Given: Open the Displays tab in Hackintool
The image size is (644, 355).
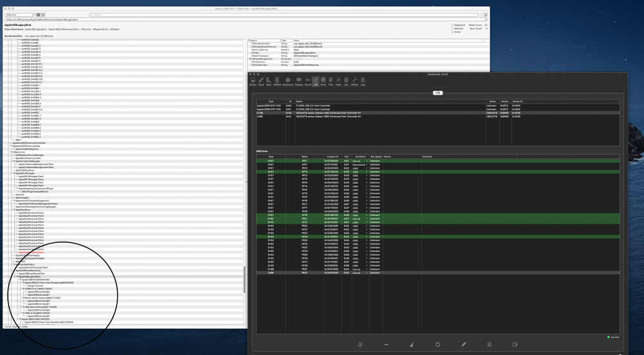Looking at the screenshot, I should [x=299, y=81].
